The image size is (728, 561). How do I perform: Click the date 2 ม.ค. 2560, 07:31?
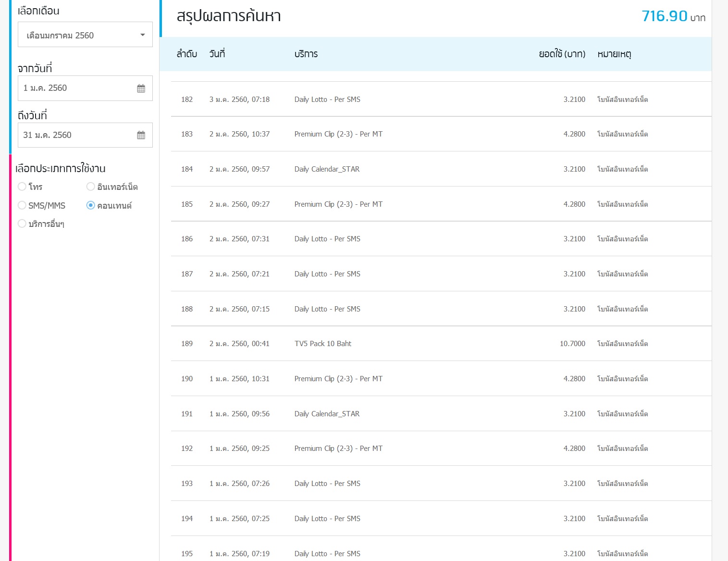pos(240,239)
